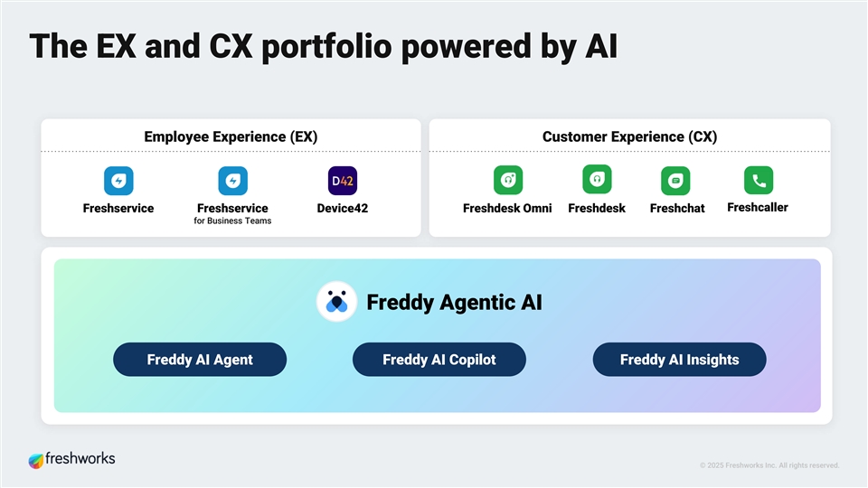This screenshot has height=488, width=868.
Task: Click the Freddy dog mascot icon
Action: (336, 302)
